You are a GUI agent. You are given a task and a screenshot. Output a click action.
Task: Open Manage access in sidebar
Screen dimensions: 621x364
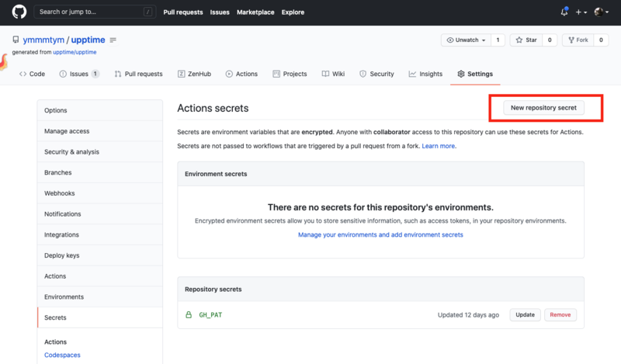click(x=100, y=131)
